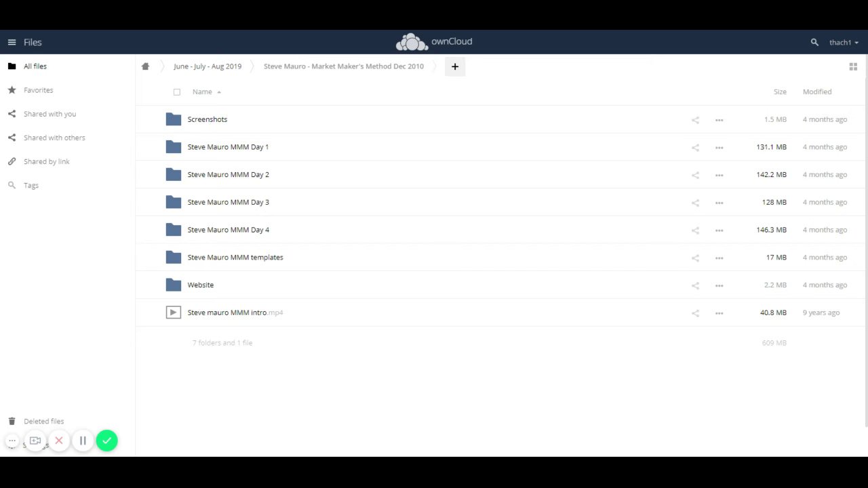Click the MMM templates folder icon

(x=174, y=258)
